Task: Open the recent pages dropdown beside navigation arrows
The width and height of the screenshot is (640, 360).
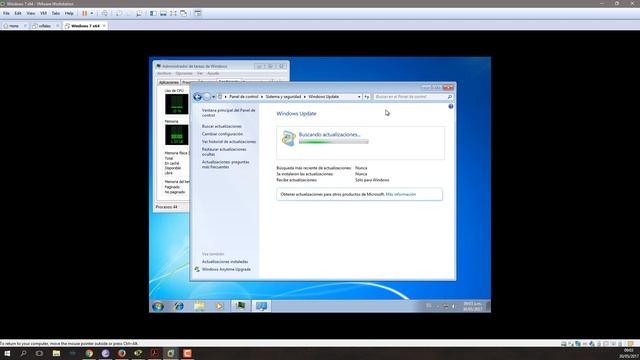Action: click(x=213, y=97)
